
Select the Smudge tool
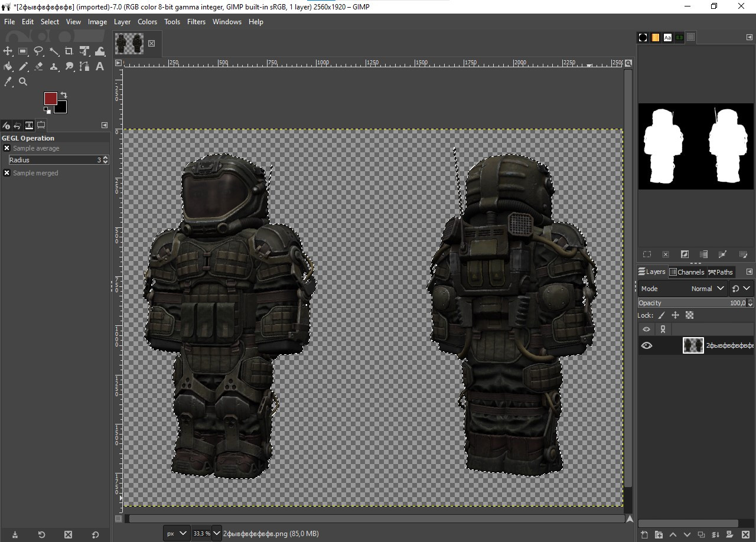coord(69,67)
